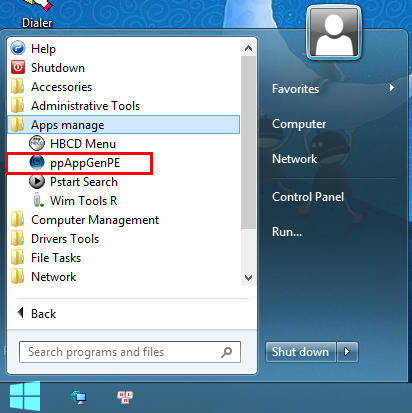
Task: Open the keyboard layout taskbar icon
Action: click(125, 397)
